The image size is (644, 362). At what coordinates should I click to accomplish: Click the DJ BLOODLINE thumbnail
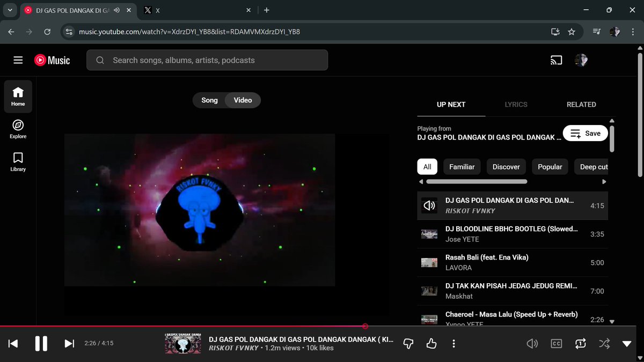pyautogui.click(x=429, y=234)
